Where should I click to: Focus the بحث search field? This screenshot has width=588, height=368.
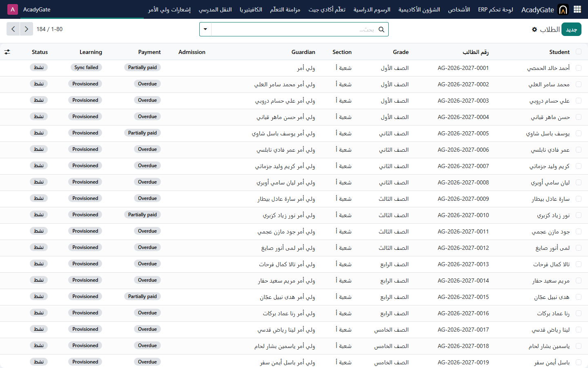pyautogui.click(x=294, y=29)
